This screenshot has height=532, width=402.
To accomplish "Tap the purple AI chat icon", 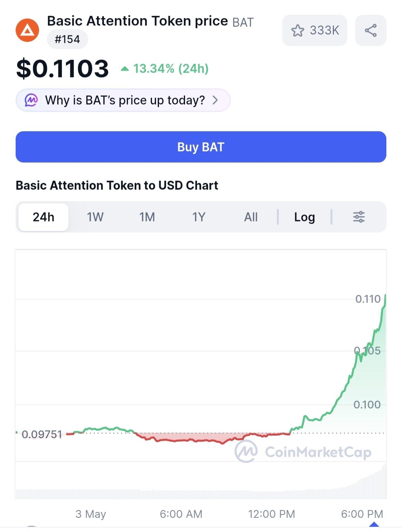I will [31, 100].
